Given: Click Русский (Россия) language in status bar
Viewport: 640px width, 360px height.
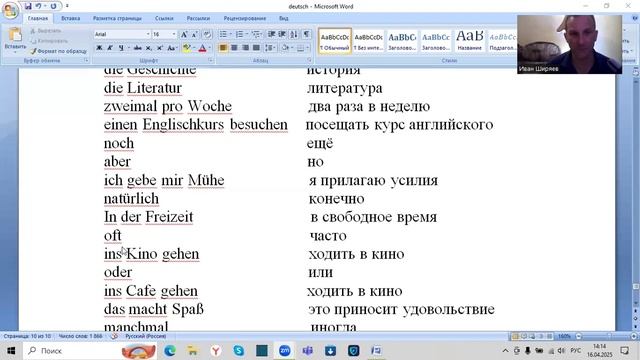Looking at the screenshot, I should pos(145,336).
